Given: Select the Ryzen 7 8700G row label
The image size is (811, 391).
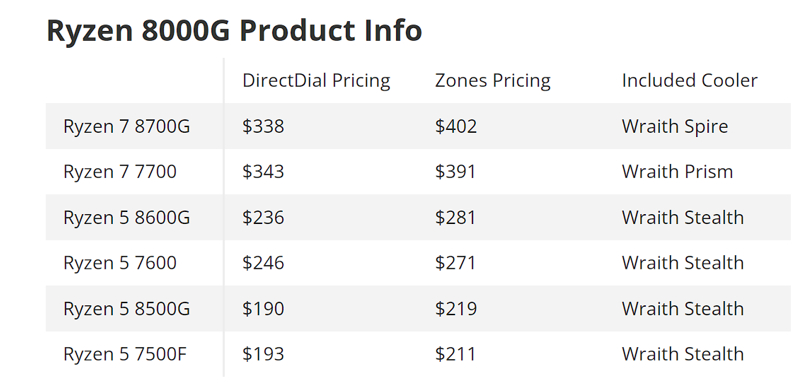Looking at the screenshot, I should (x=127, y=126).
